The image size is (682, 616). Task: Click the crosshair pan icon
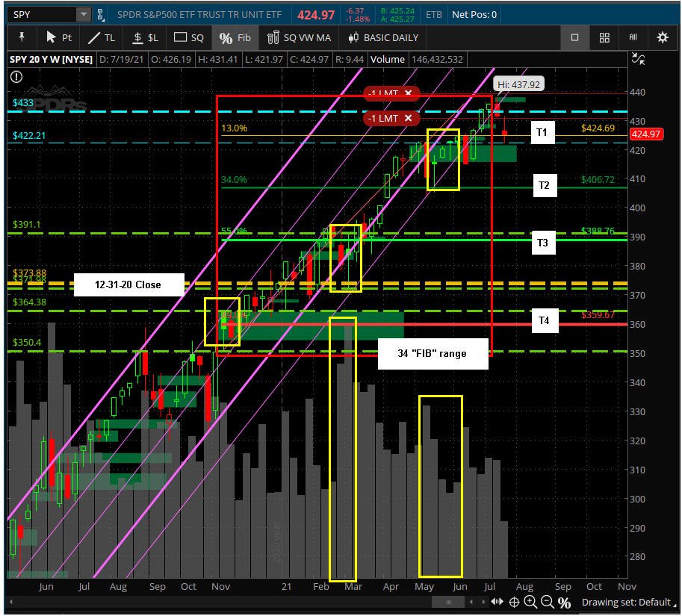pyautogui.click(x=514, y=602)
